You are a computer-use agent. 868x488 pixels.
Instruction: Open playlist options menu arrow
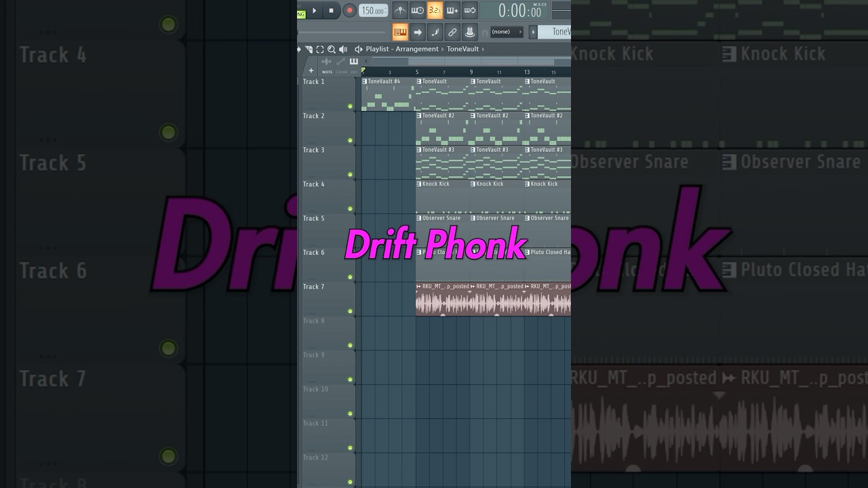[x=300, y=49]
